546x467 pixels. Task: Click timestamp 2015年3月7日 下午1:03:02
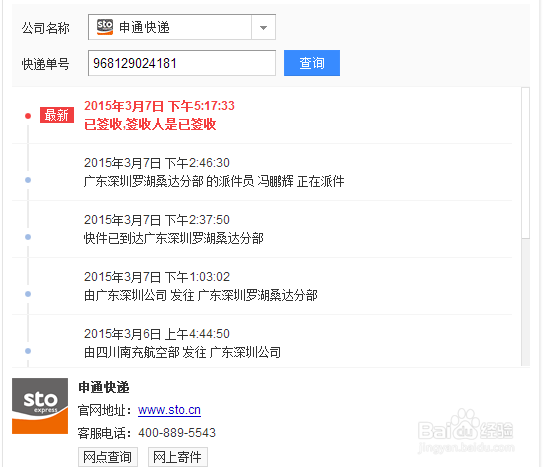(x=157, y=277)
